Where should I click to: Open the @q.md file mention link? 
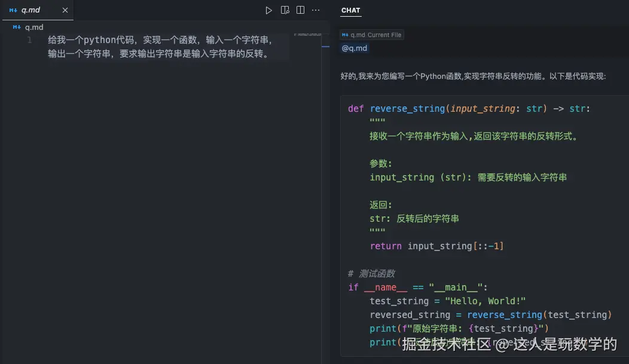click(x=354, y=48)
